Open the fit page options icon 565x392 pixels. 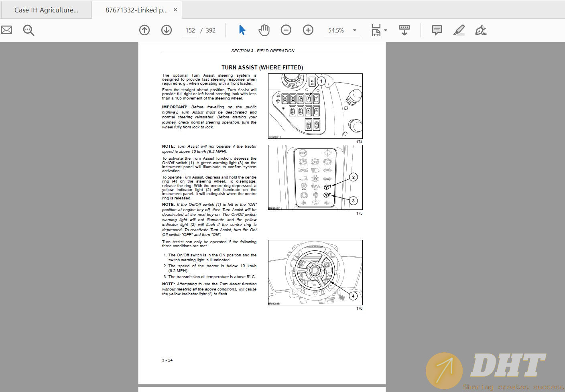[376, 30]
